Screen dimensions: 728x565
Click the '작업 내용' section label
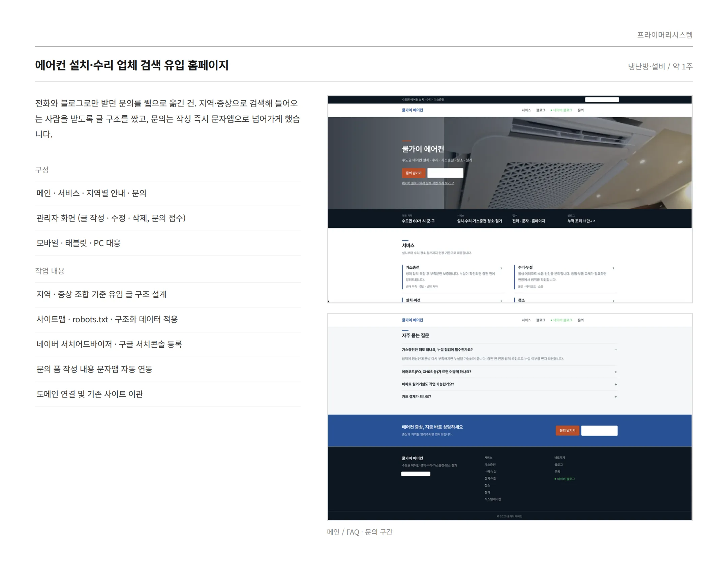tap(50, 271)
